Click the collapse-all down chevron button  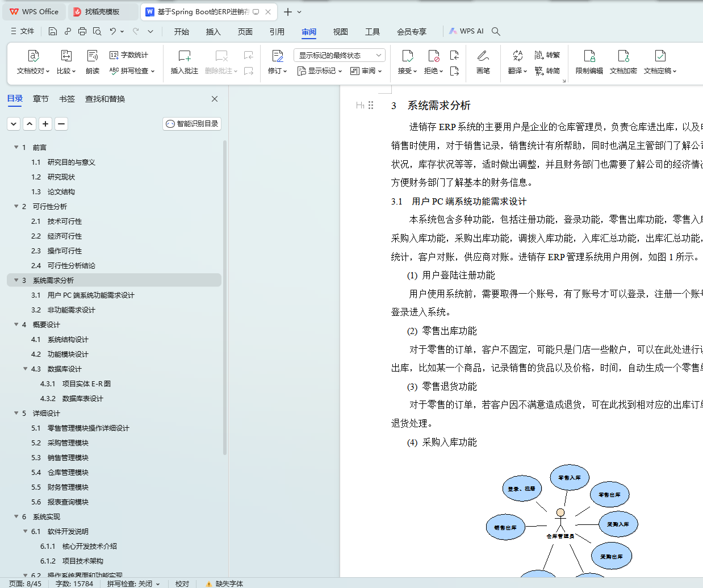tap(14, 124)
